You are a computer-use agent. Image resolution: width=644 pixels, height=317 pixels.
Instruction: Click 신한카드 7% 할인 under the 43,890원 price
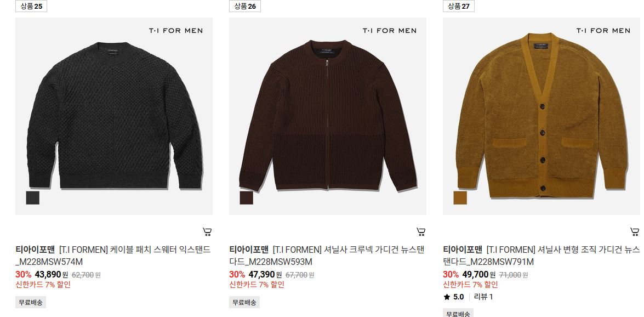(x=43, y=285)
